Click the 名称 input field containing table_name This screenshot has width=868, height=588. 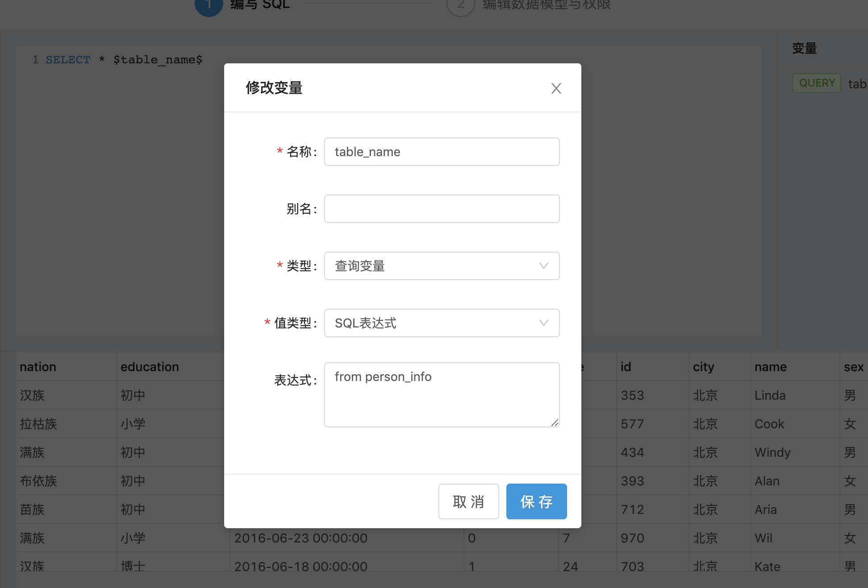[x=441, y=152]
